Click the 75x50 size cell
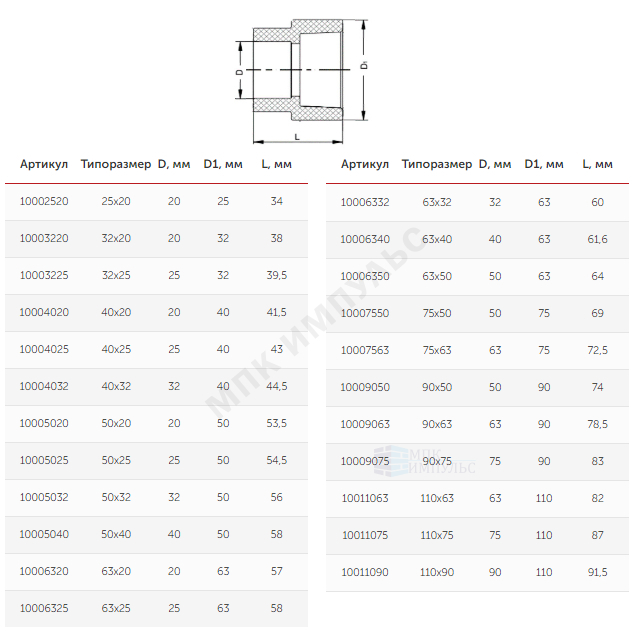642x642 pixels. [x=437, y=313]
